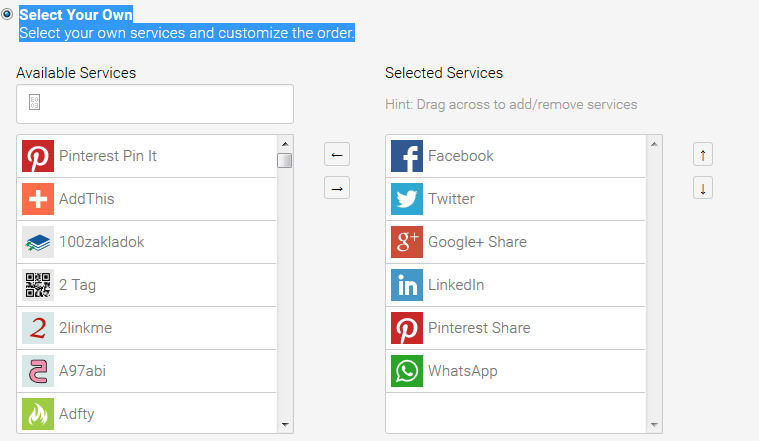Viewport: 759px width, 441px height.
Task: Click the LinkedIn logo icon
Action: coord(407,285)
